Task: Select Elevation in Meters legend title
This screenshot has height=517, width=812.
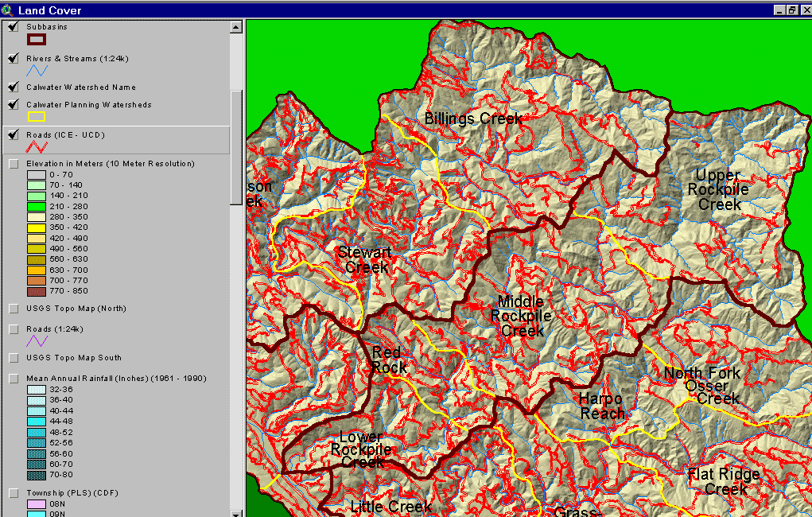Action: (x=111, y=164)
